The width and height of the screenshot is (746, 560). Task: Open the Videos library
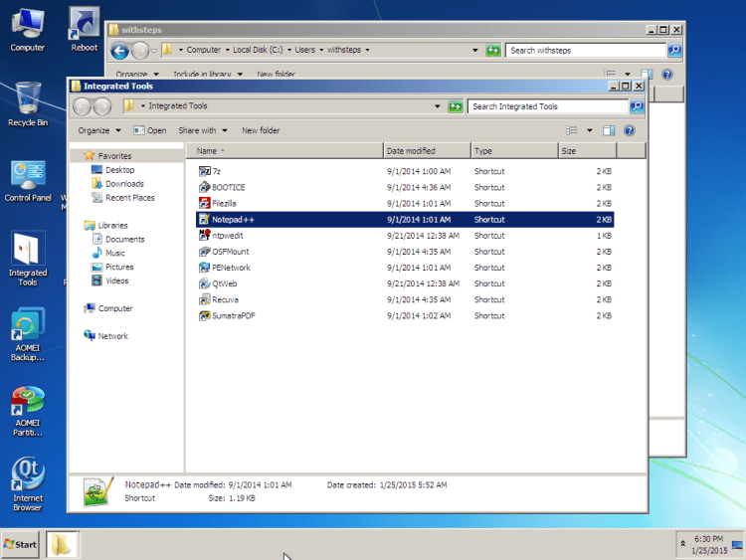117,280
